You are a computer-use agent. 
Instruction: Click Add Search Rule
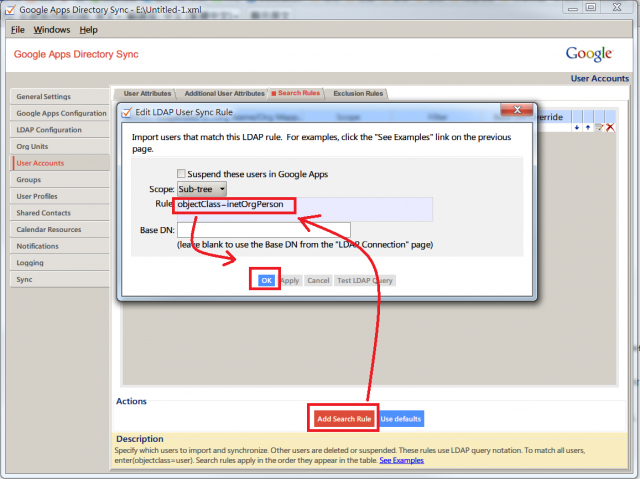(344, 419)
